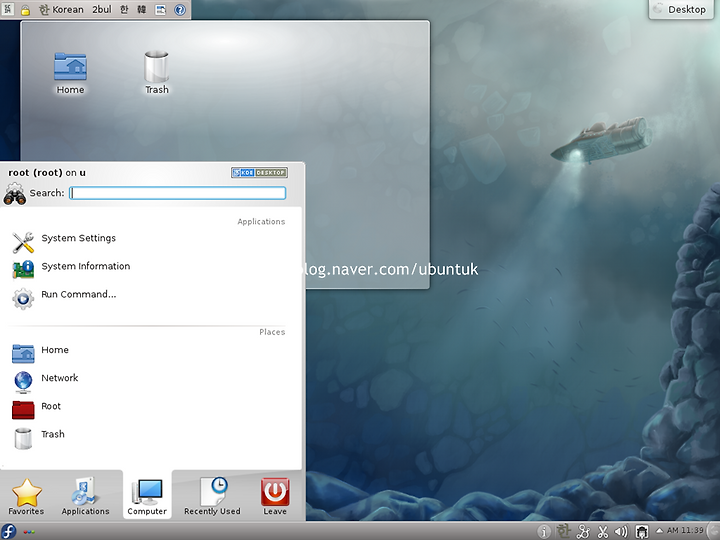Click the speaker volume tray icon
Image resolution: width=720 pixels, height=540 pixels.
point(621,532)
